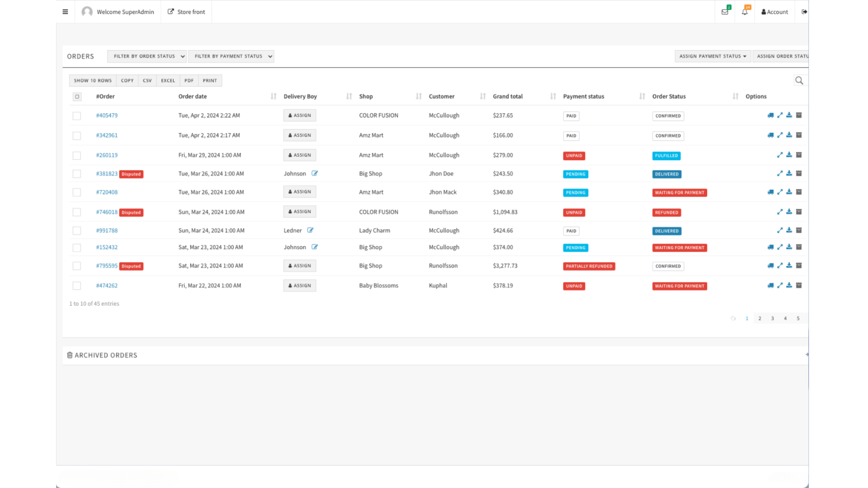Go to pagination page 3

point(773,319)
